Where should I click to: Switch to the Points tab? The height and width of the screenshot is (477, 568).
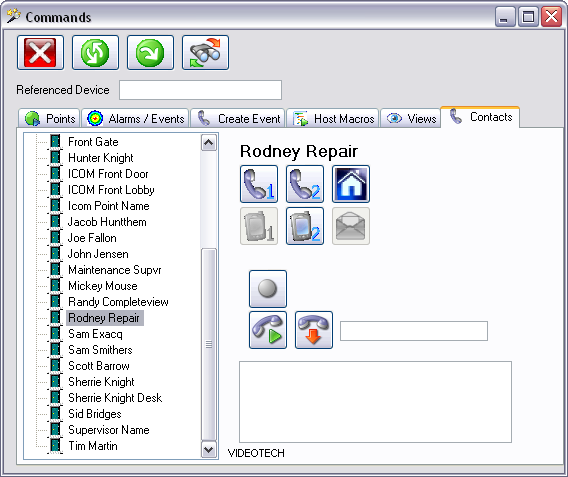pos(49,118)
